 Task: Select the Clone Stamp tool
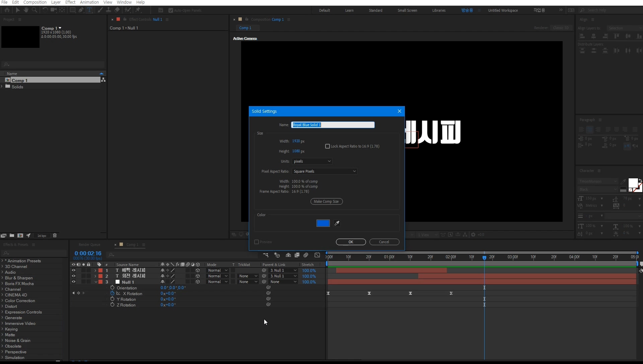(109, 10)
